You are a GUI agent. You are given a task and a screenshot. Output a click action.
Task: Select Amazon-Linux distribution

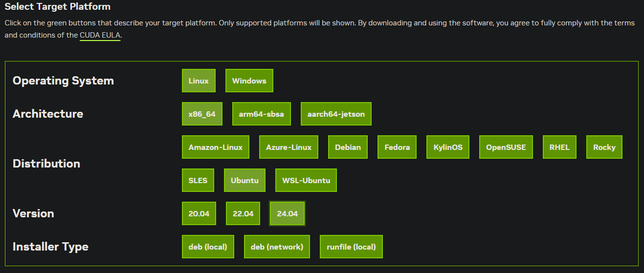tap(216, 147)
